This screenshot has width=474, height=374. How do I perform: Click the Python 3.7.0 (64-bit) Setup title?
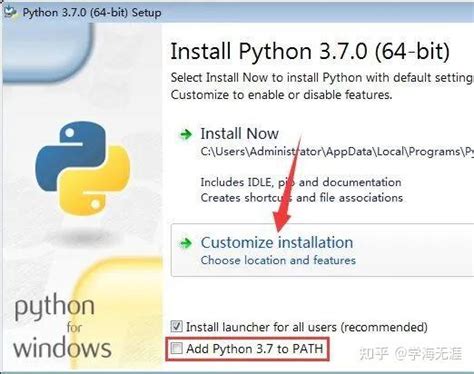(x=92, y=13)
